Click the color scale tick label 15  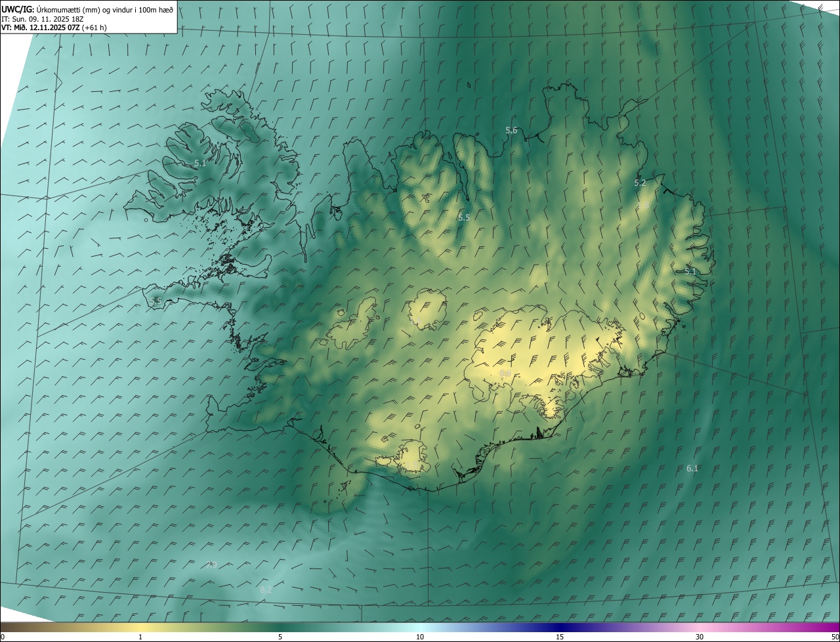[560, 637]
